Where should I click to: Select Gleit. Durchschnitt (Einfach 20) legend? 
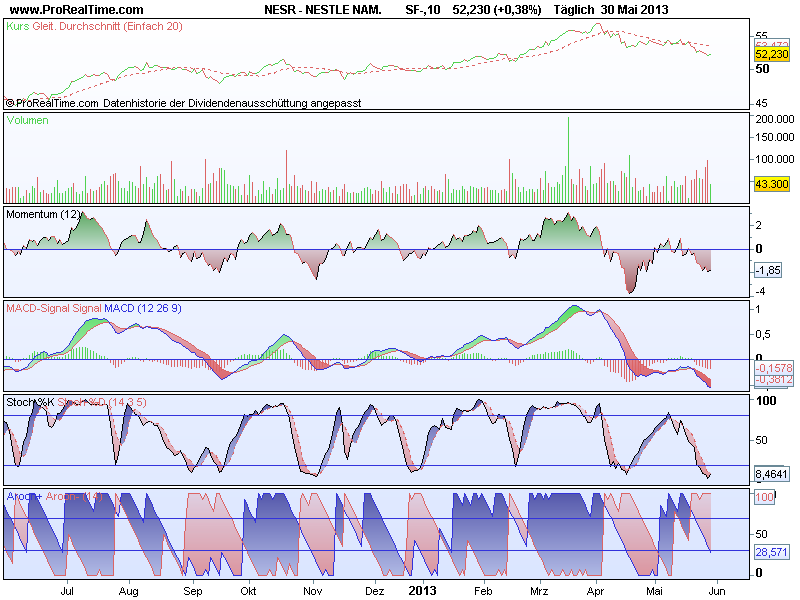coord(107,26)
